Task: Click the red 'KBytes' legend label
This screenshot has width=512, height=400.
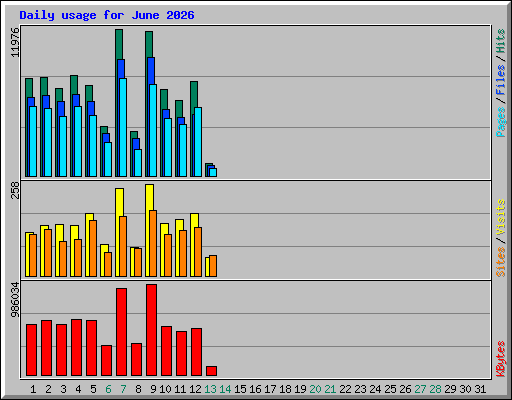Action: (501, 359)
